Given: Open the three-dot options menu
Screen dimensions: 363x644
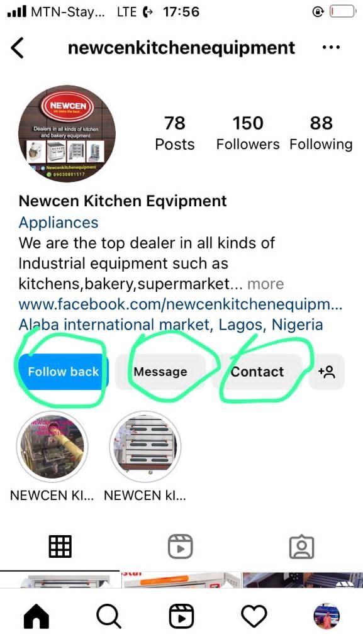Looking at the screenshot, I should [x=331, y=47].
